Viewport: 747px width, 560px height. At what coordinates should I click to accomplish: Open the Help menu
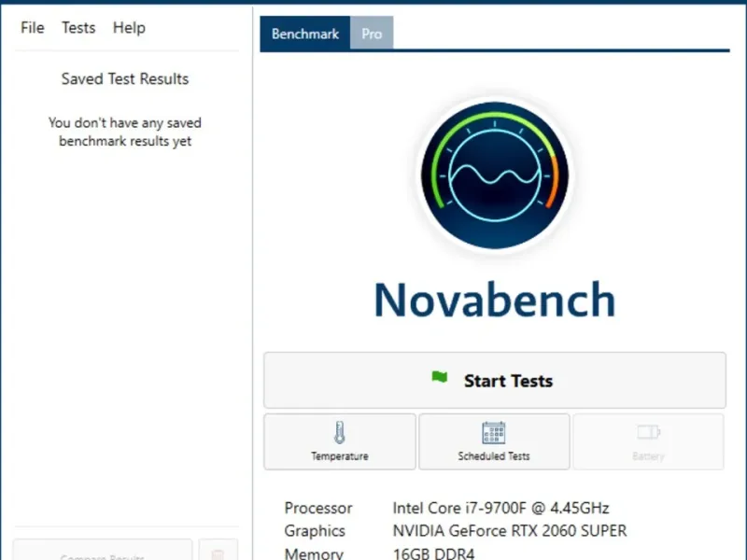point(129,28)
